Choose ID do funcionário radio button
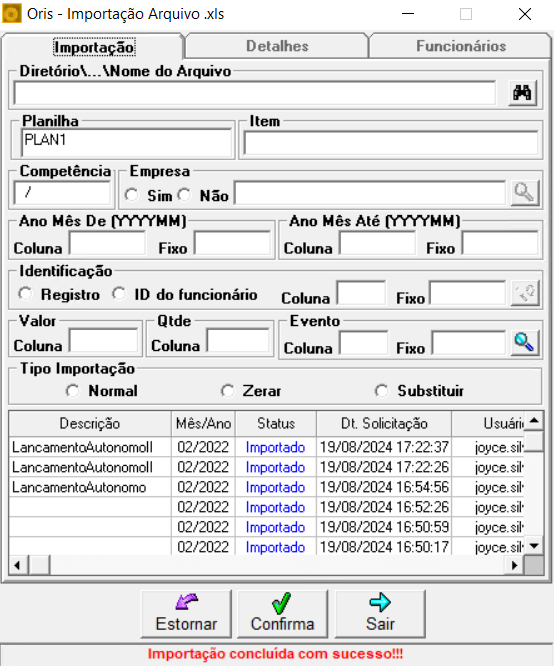The width and height of the screenshot is (554, 666). [119, 293]
